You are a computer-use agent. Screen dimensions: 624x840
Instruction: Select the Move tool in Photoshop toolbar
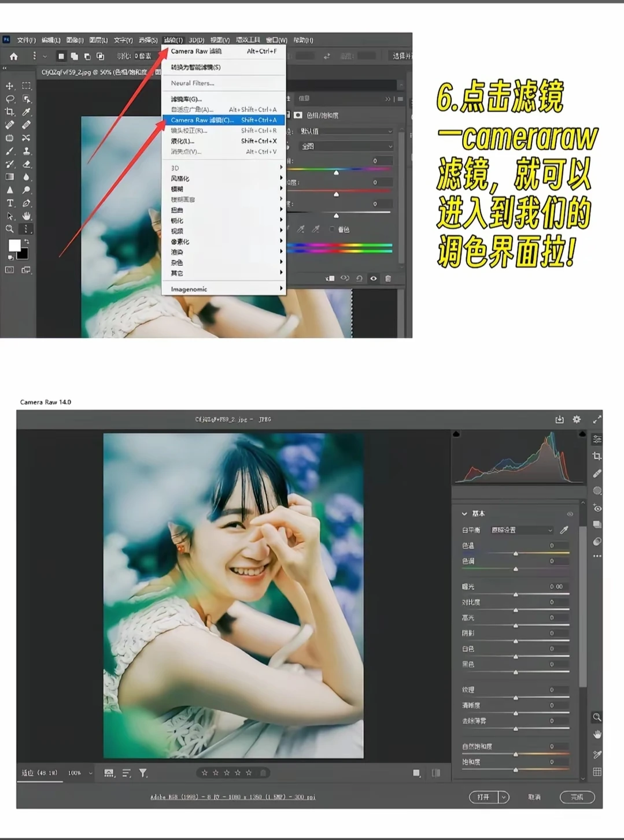coord(10,86)
